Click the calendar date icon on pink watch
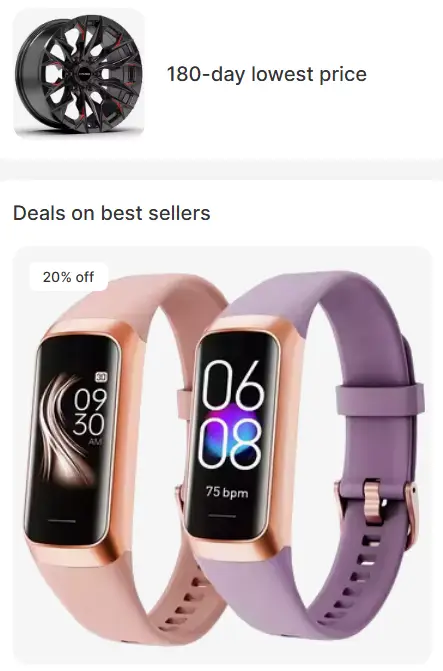This screenshot has width=443, height=671. pyautogui.click(x=101, y=377)
